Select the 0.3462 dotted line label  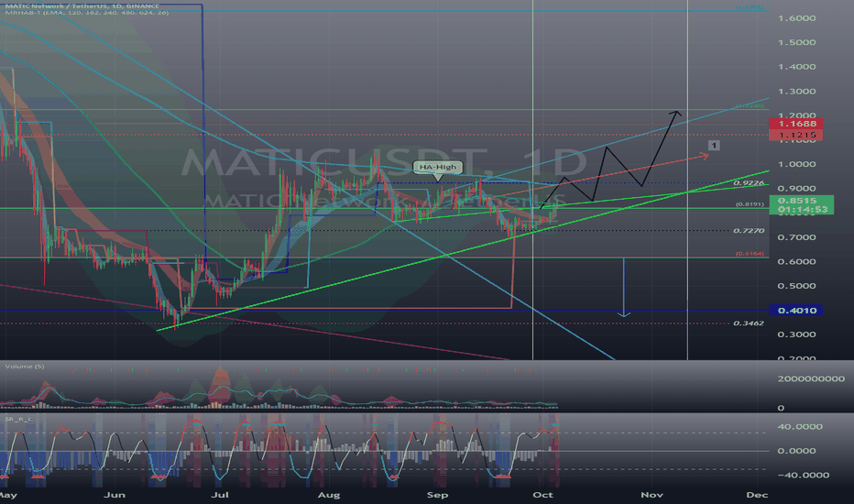coord(749,323)
